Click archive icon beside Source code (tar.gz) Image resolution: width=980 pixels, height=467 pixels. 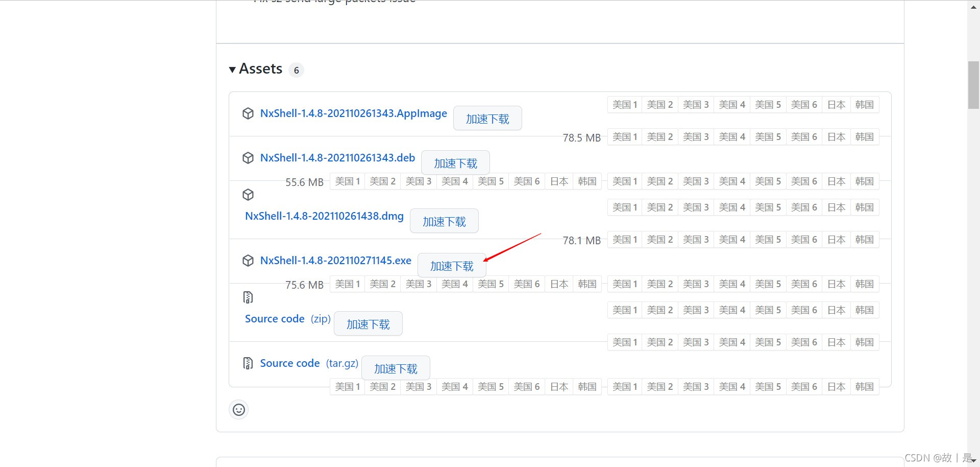tap(248, 363)
